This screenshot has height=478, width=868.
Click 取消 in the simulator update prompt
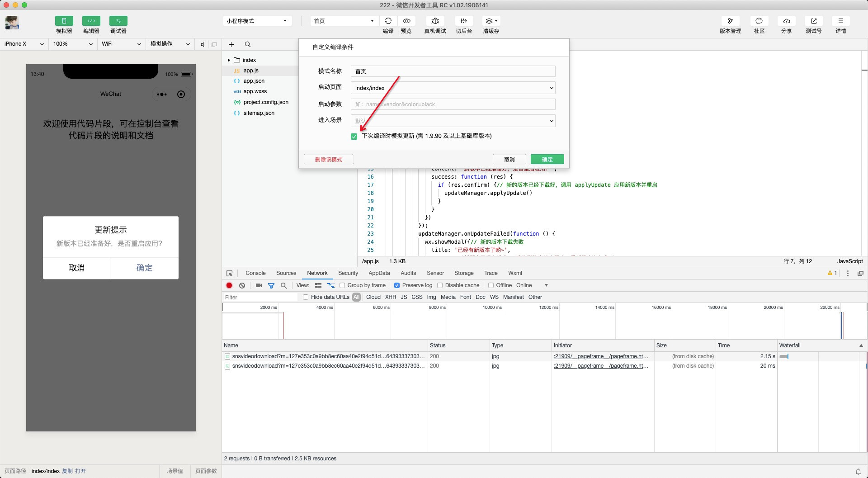[77, 268]
